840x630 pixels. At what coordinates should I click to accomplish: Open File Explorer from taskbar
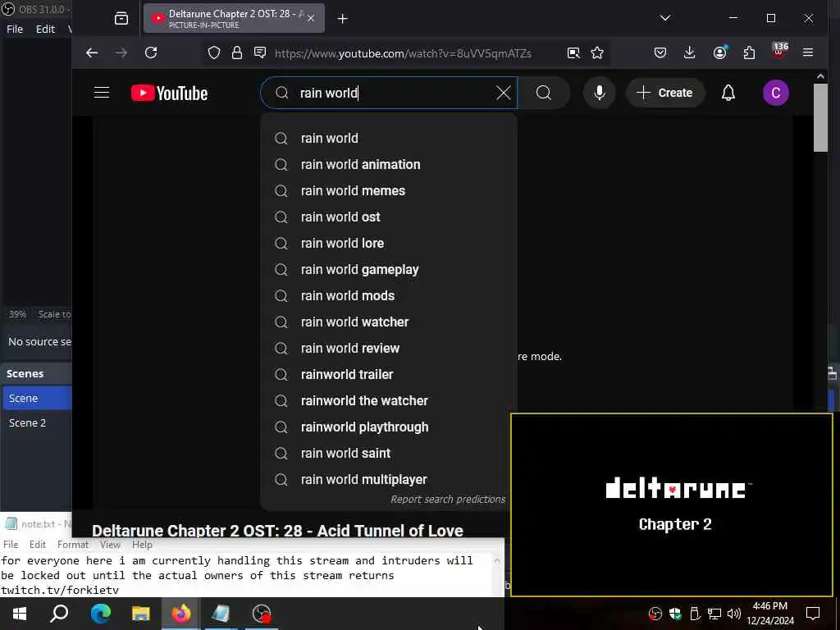141,614
